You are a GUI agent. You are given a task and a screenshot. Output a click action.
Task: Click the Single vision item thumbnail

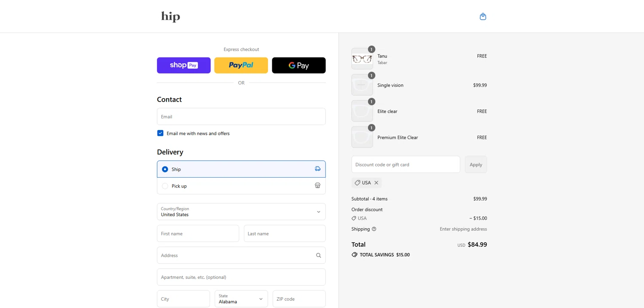(x=362, y=85)
